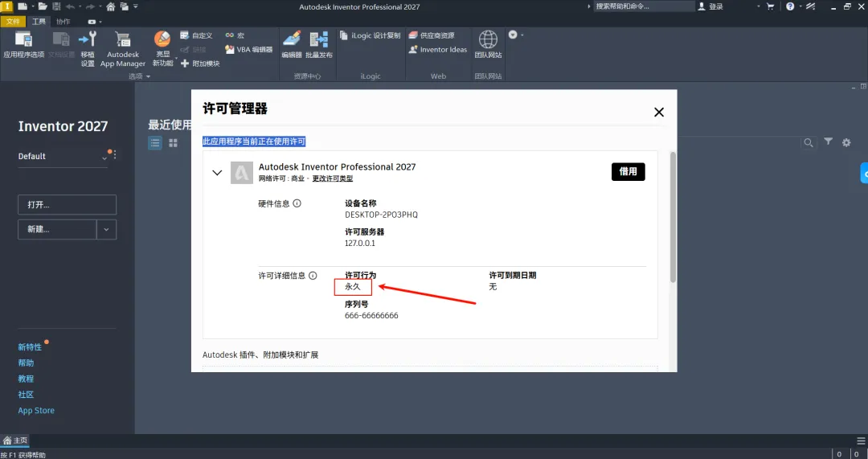The width and height of the screenshot is (868, 459).
Task: Click the filter funnel icon in recent files panel
Action: [828, 141]
